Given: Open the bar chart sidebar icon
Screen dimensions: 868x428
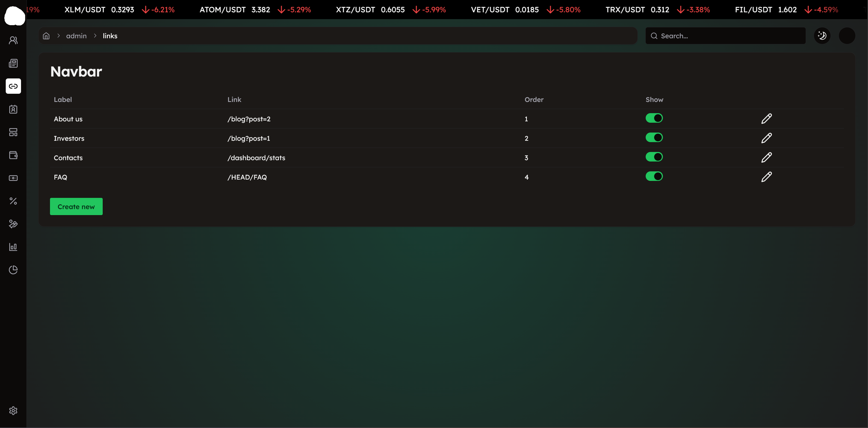Looking at the screenshot, I should 13,247.
